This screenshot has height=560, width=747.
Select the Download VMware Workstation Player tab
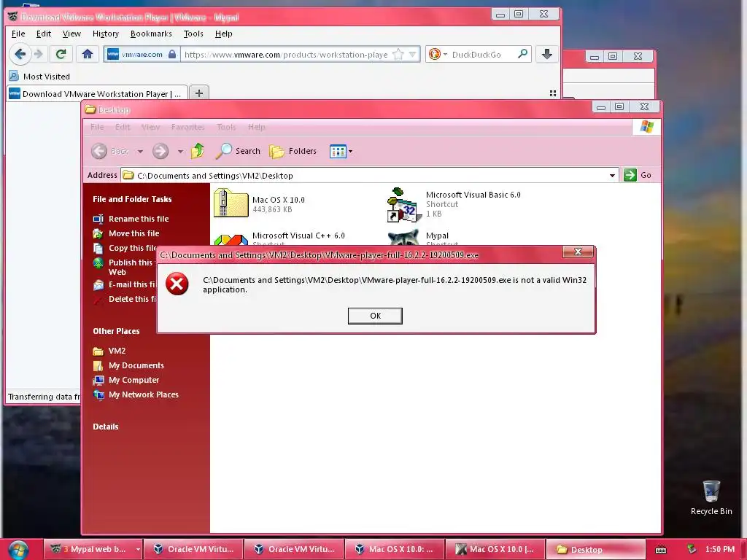click(96, 94)
